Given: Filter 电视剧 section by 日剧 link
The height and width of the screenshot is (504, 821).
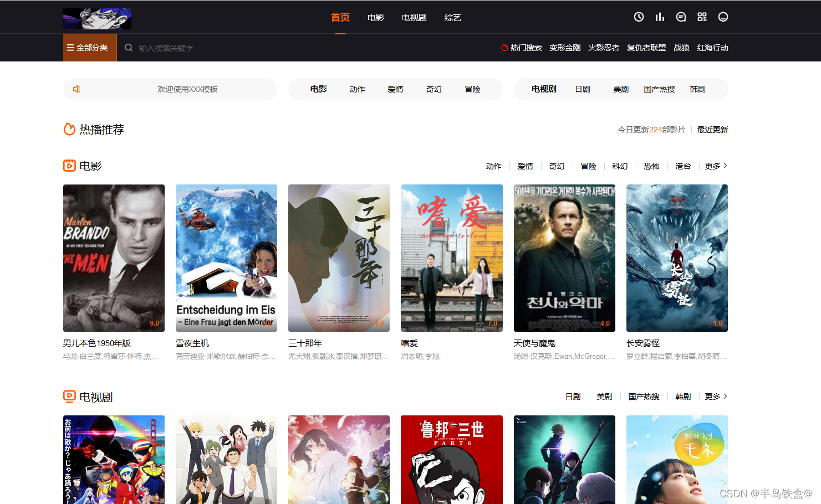Looking at the screenshot, I should click(573, 397).
